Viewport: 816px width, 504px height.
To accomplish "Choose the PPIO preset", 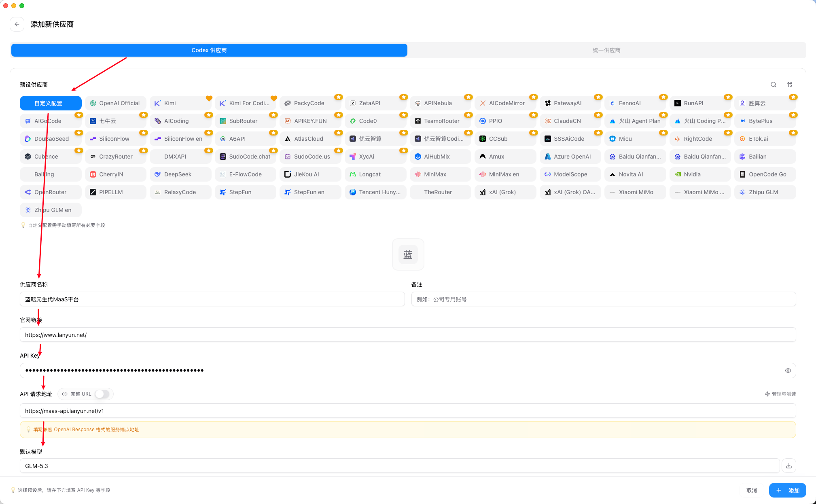I will [x=505, y=121].
